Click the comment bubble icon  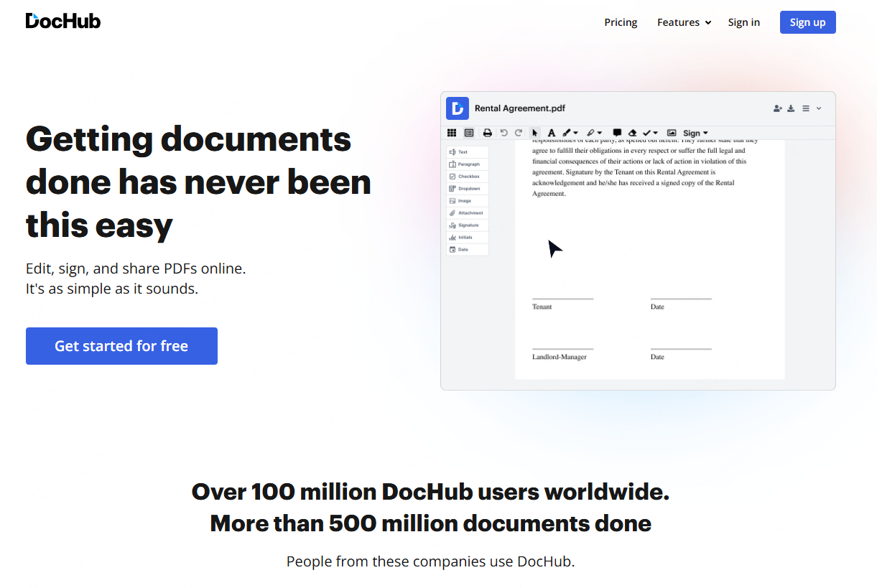(616, 133)
